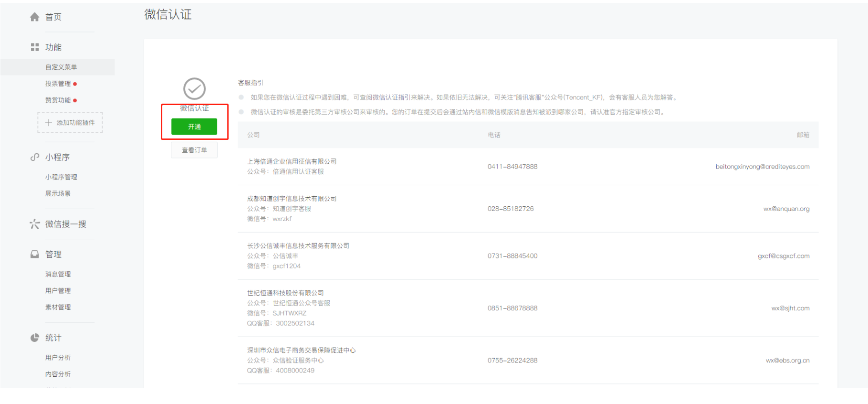Image resolution: width=868 pixels, height=404 pixels.
Task: Click the 统计 pie chart icon
Action: click(35, 338)
